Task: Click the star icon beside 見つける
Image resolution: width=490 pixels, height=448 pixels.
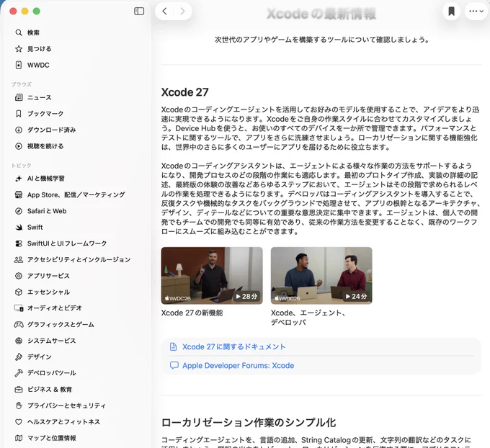Action: 19,49
